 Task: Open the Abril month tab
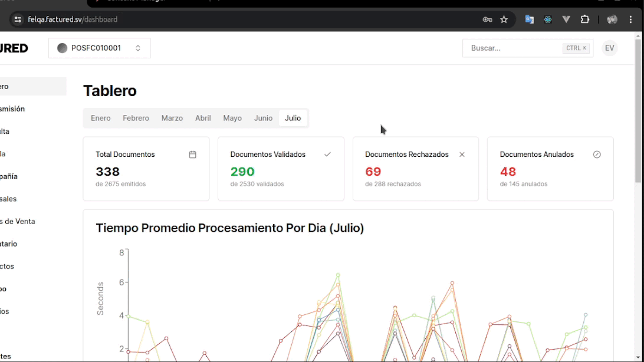203,118
